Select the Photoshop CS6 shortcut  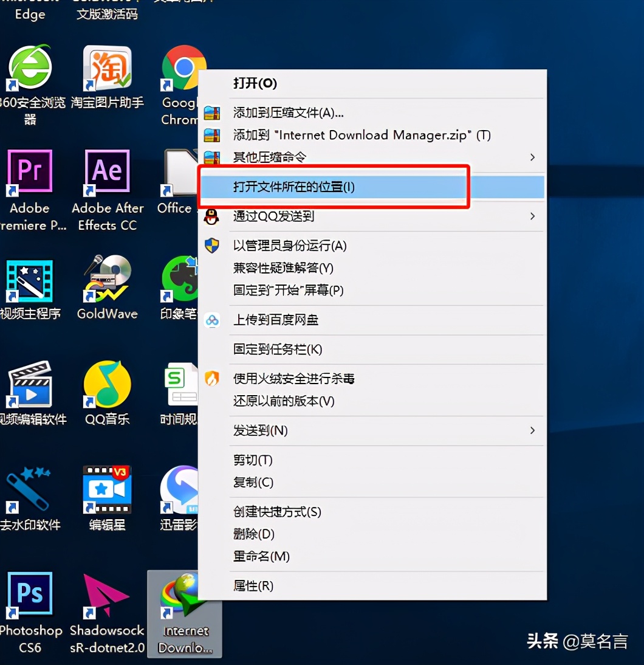(x=30, y=594)
